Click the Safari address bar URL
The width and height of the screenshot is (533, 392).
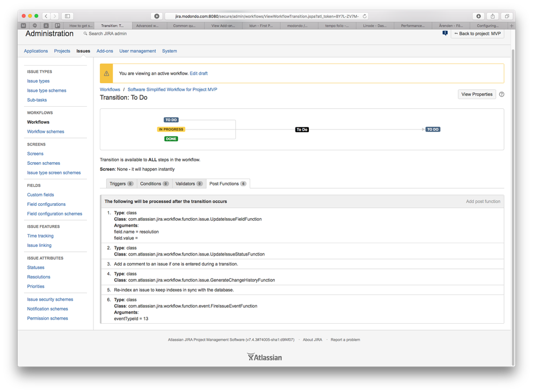tap(267, 16)
